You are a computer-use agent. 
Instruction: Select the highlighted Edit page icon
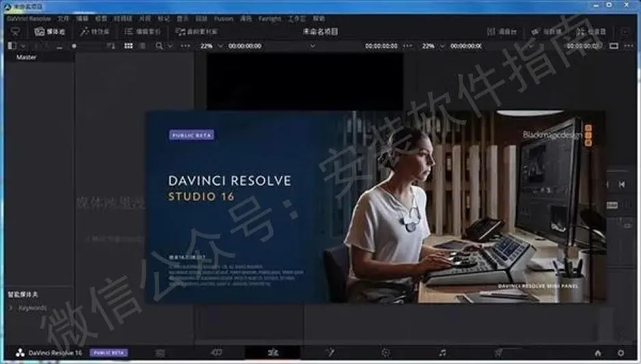[273, 352]
